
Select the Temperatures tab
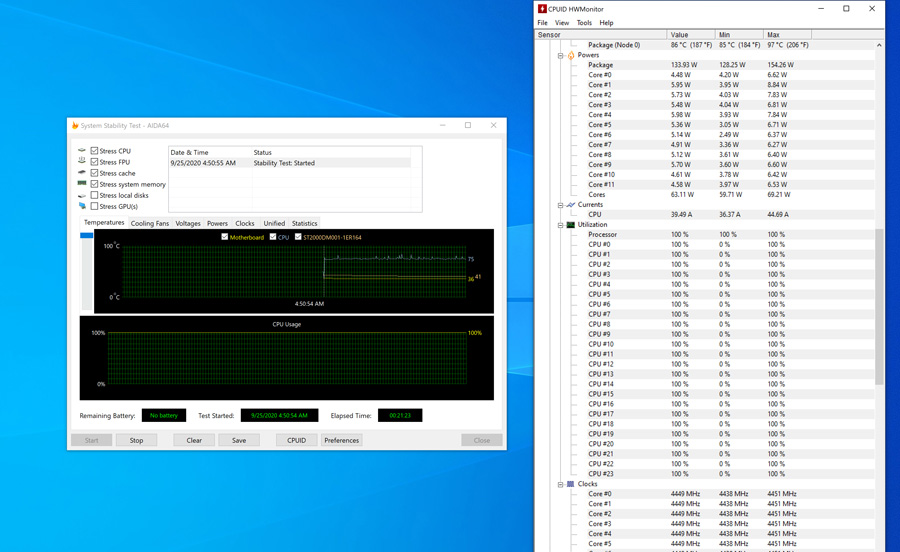104,222
